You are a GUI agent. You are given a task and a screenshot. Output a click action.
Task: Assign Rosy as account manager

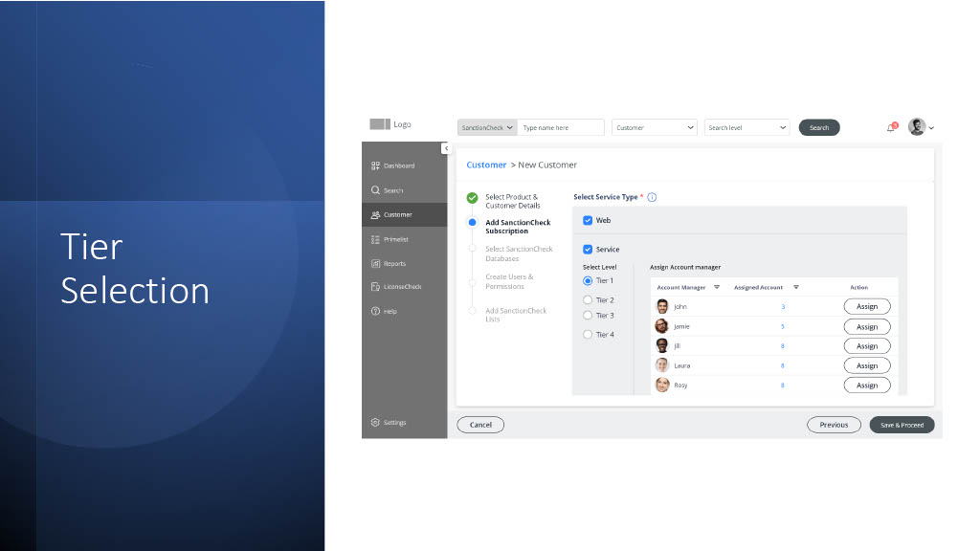[x=867, y=386]
